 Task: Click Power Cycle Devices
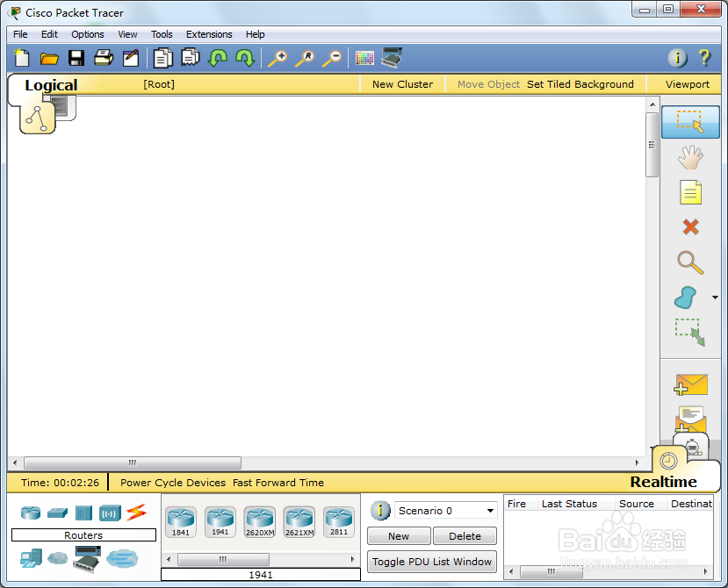[173, 483]
